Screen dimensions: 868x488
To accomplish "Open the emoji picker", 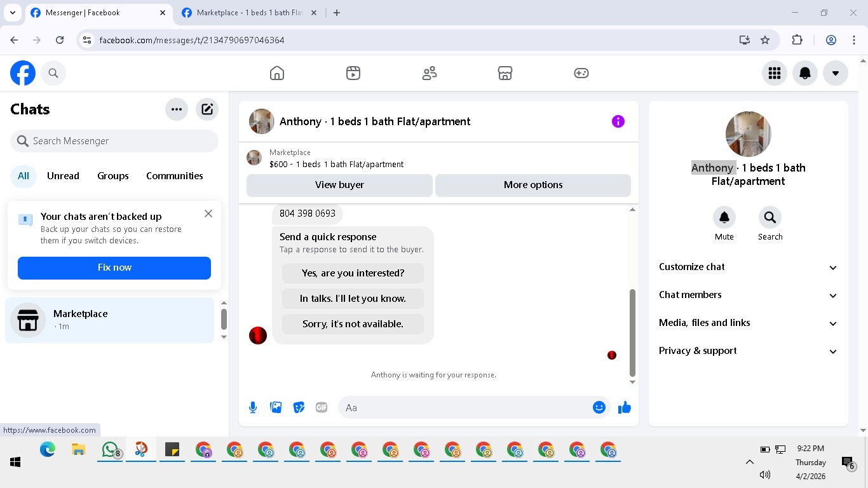I will tap(599, 408).
